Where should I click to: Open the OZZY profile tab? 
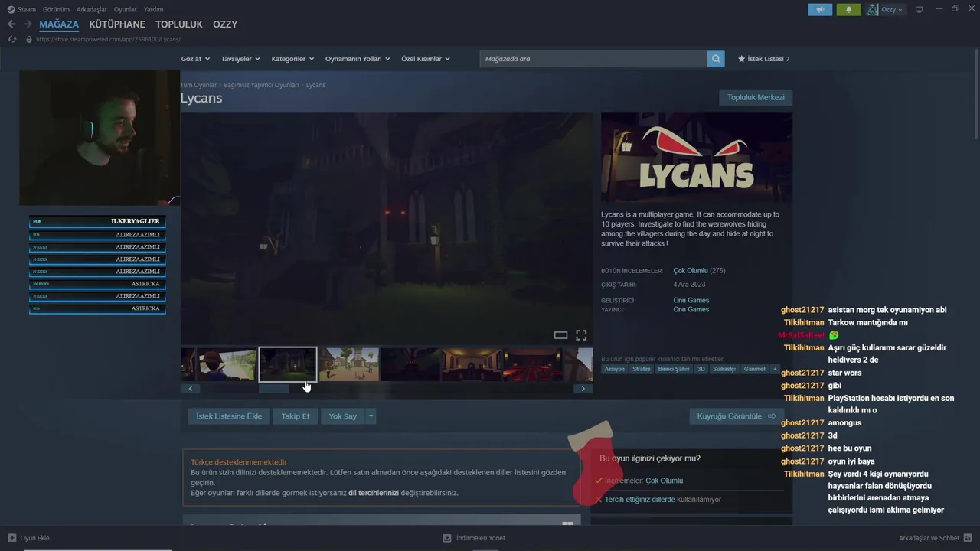pyautogui.click(x=225, y=24)
